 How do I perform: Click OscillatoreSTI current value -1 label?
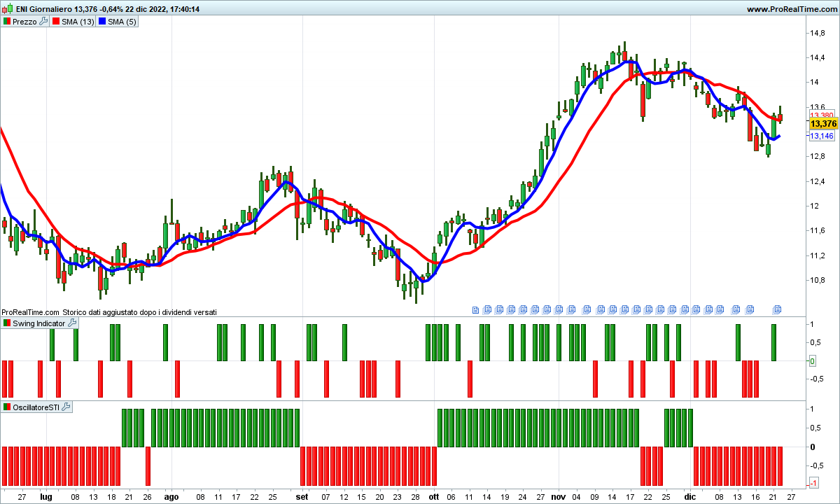(x=814, y=484)
